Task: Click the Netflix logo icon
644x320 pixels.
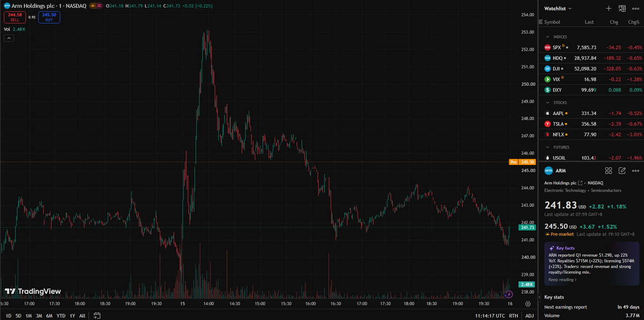Action: click(547, 134)
